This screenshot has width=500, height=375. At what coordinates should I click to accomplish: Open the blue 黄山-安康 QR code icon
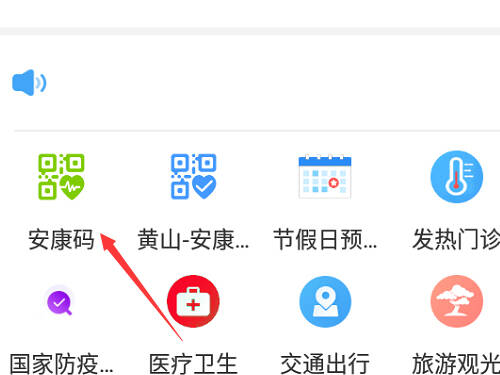pos(194,177)
